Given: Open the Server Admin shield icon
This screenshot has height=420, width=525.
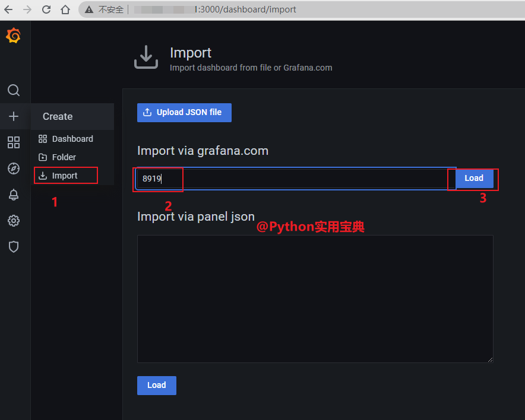Looking at the screenshot, I should coord(13,247).
